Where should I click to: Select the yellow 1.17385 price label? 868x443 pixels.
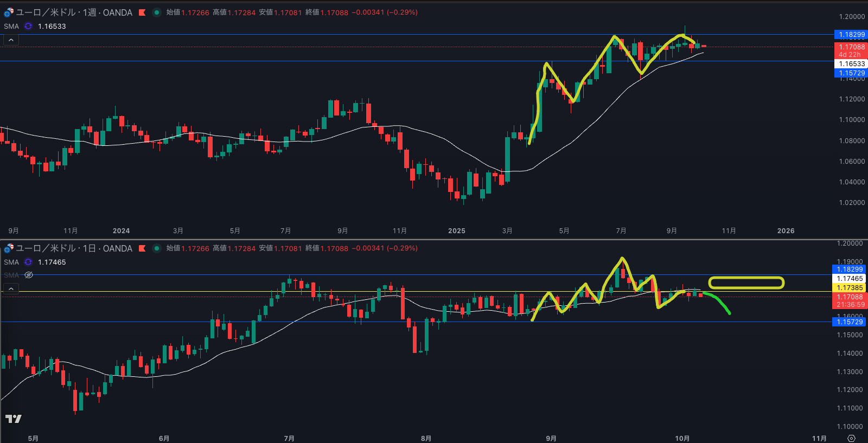850,288
